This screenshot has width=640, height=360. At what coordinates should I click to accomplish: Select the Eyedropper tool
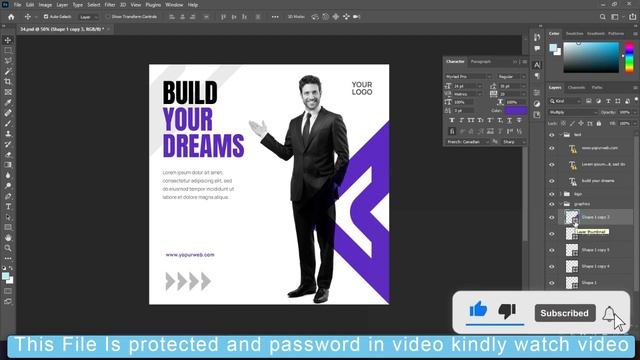pos(8,102)
